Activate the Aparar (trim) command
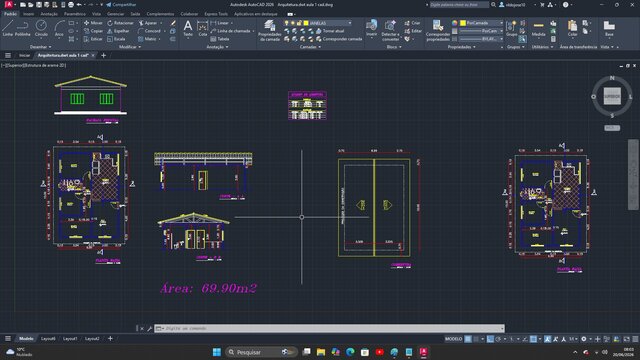 click(148, 23)
